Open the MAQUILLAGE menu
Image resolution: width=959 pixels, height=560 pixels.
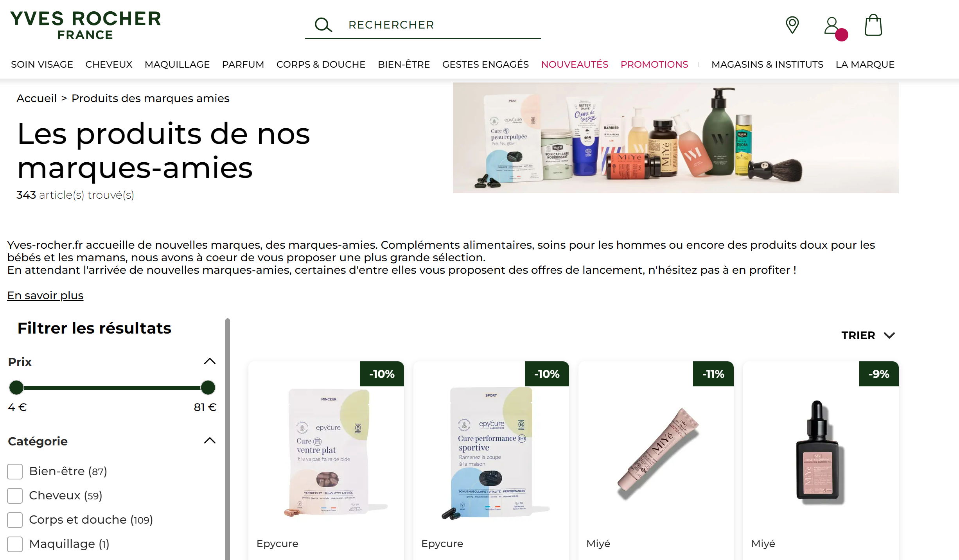[177, 64]
